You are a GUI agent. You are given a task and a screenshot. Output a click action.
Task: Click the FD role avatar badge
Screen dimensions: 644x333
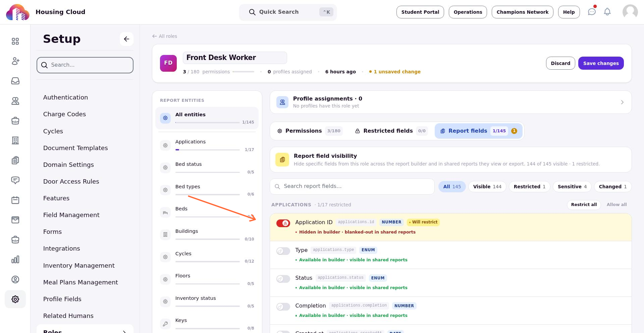point(168,63)
